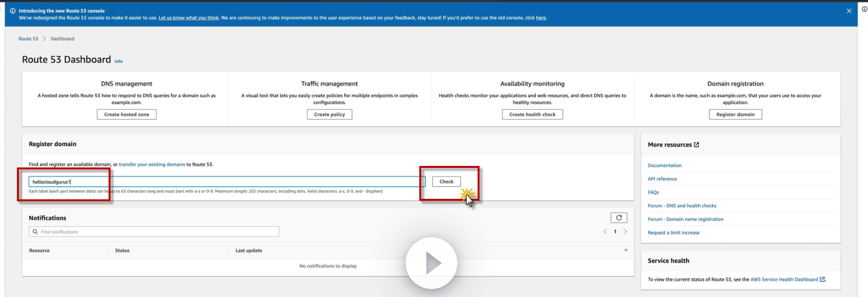The width and height of the screenshot is (868, 297).
Task: Dismiss the new console banner
Action: [849, 11]
